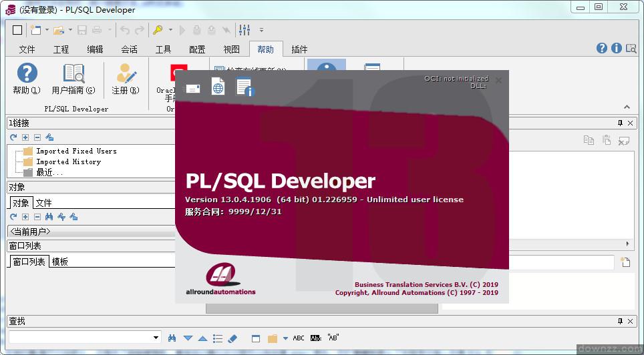
Task: Open the 工程 ribbon tab
Action: click(x=61, y=49)
